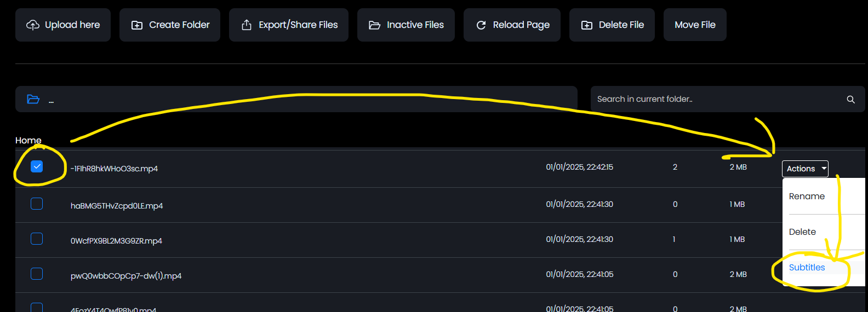This screenshot has width=868, height=312.
Task: Click the Inactive Files folder icon
Action: (374, 25)
